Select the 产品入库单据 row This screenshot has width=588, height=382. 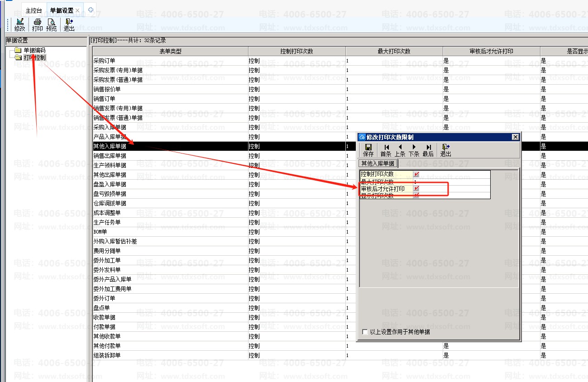340,137
